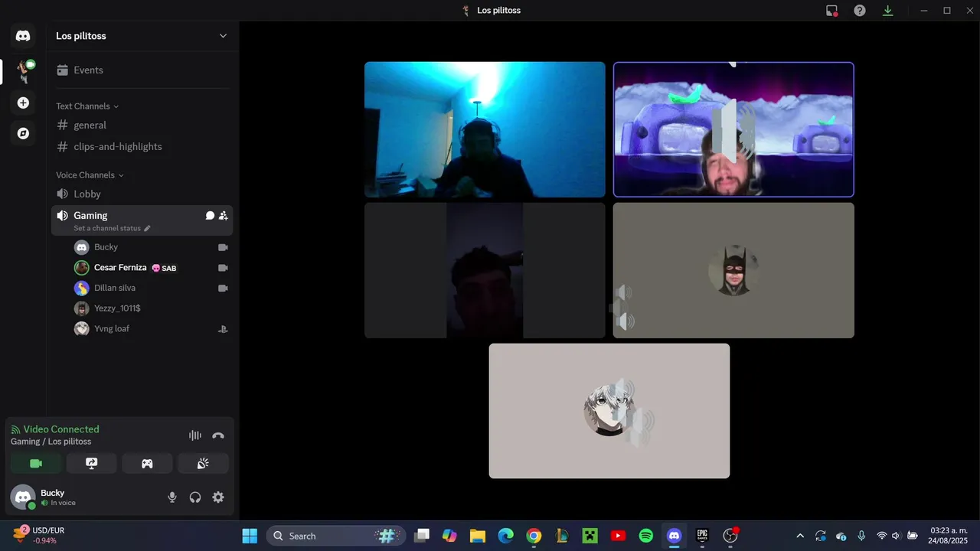The width and height of the screenshot is (980, 551).
Task: Share your screen button
Action: pos(92,464)
